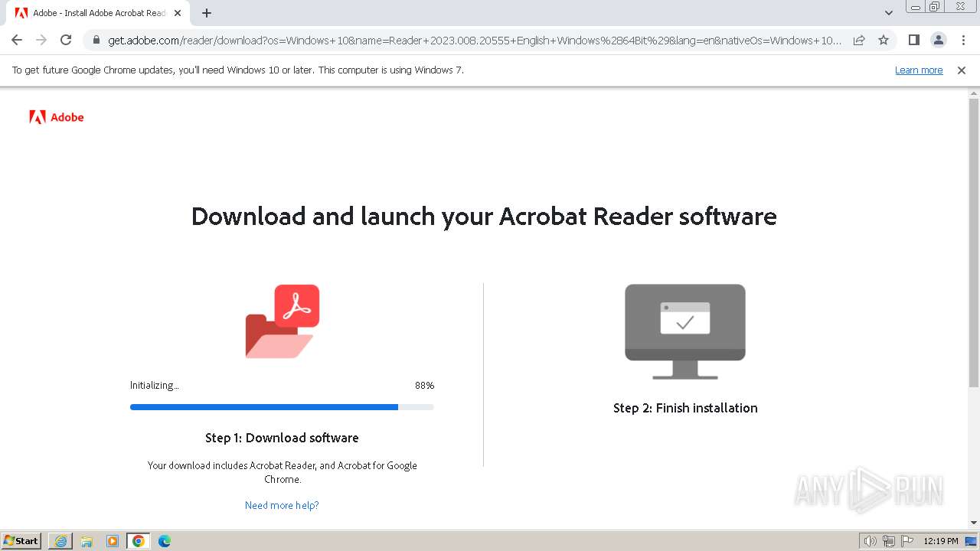The image size is (980, 551).
Task: Select the Adobe Install Acrobat Reader tab
Action: (98, 13)
